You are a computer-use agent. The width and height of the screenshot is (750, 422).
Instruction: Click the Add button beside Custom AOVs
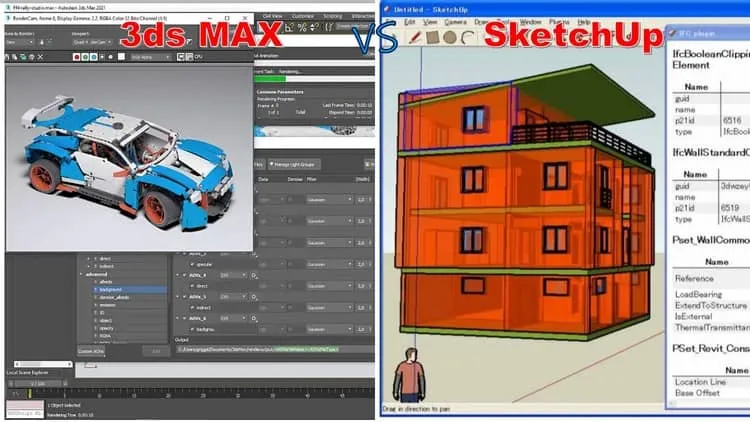coord(156,351)
